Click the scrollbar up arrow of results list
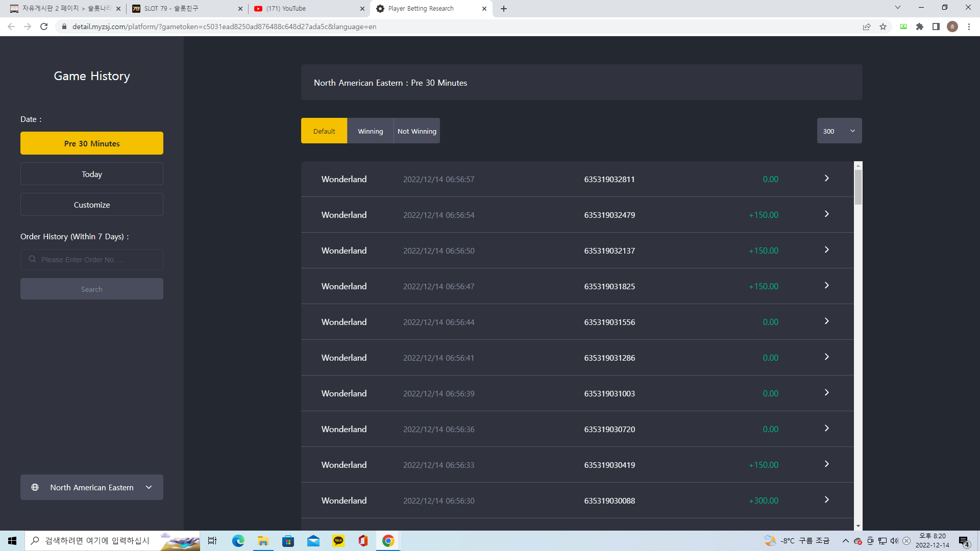980x551 pixels. [x=858, y=165]
